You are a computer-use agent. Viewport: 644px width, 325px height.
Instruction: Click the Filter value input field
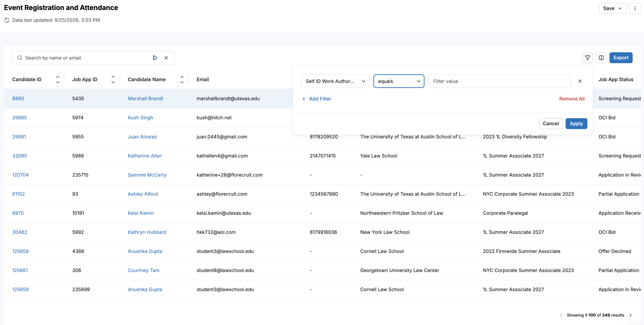tap(499, 81)
